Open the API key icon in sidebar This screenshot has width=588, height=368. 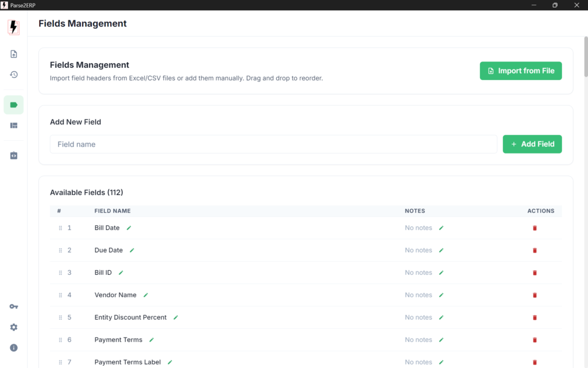click(x=14, y=306)
